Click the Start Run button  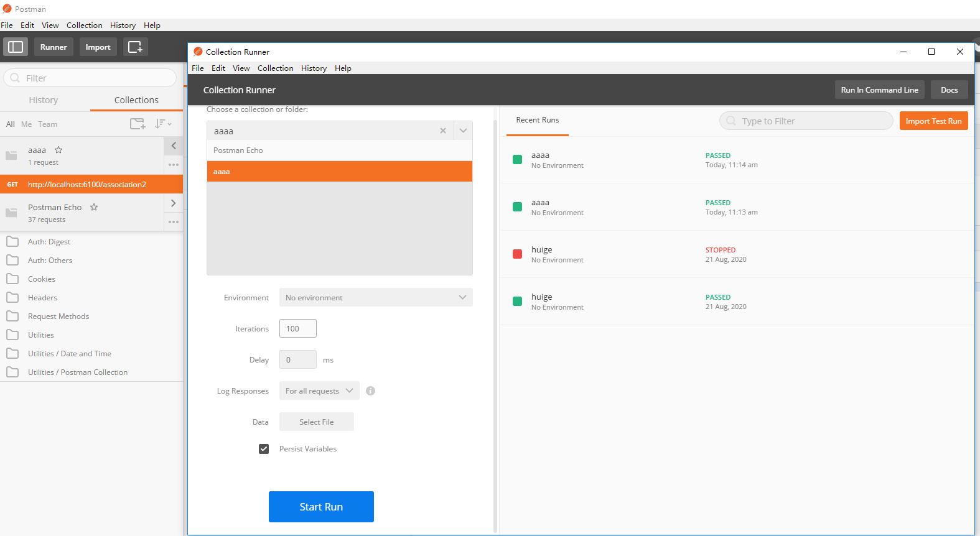click(x=321, y=507)
